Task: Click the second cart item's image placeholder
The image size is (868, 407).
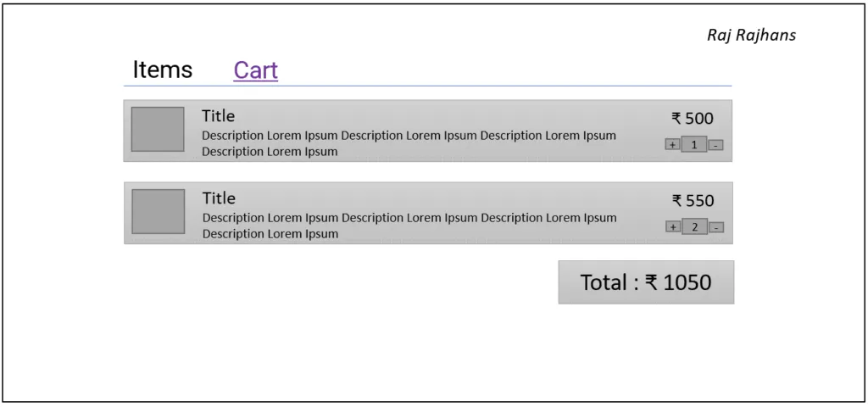Action: click(158, 212)
